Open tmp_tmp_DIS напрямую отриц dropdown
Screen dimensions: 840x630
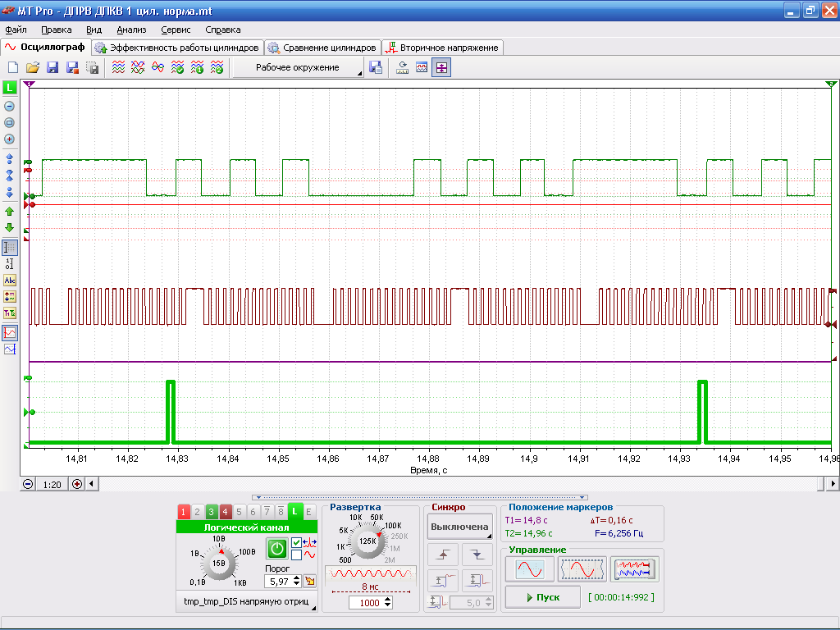pos(246,601)
